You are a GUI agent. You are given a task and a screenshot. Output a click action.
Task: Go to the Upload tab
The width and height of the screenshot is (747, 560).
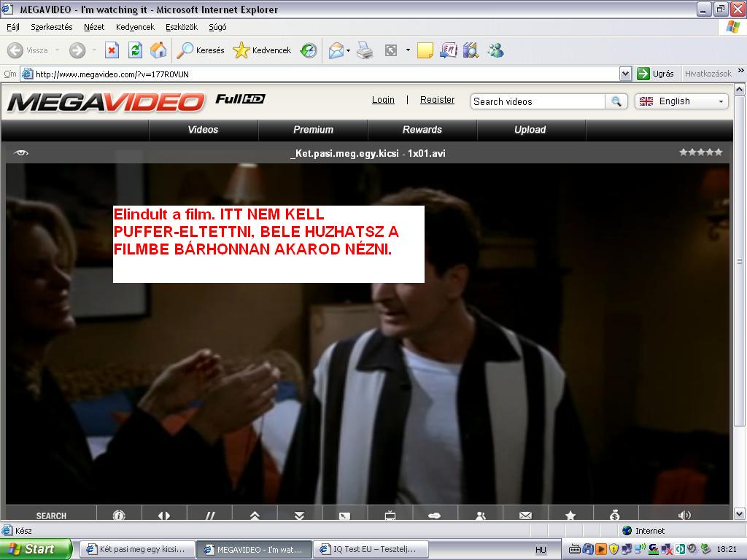tap(530, 130)
